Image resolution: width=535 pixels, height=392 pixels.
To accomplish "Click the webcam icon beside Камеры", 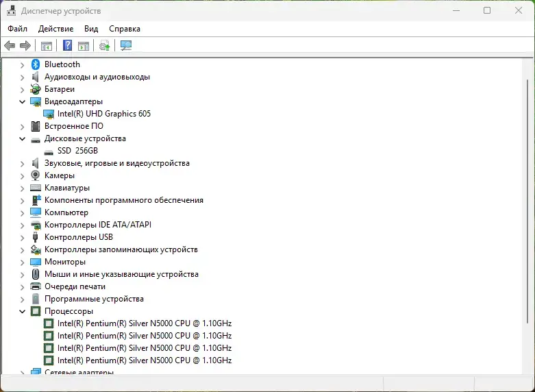I will click(36, 175).
